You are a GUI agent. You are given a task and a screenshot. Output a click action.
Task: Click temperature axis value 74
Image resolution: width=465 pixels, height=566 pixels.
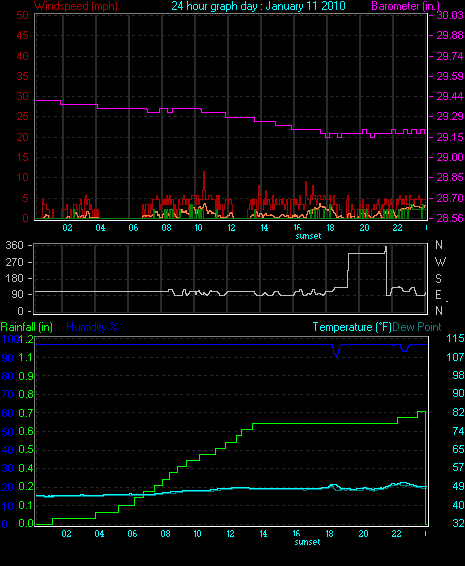[x=458, y=431]
